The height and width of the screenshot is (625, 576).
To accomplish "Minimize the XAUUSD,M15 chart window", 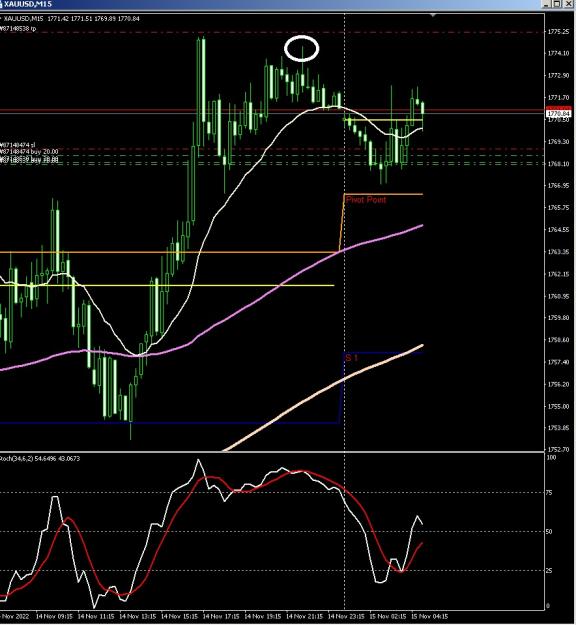I will pyautogui.click(x=547, y=4).
